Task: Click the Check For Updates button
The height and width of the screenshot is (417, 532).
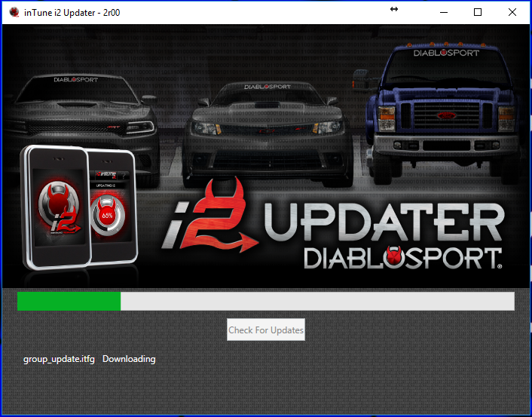Action: click(x=266, y=330)
